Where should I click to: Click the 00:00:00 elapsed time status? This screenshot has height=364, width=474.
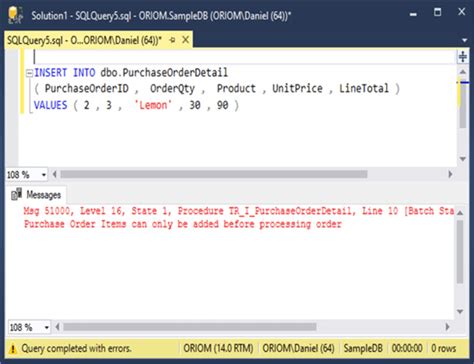click(x=407, y=348)
